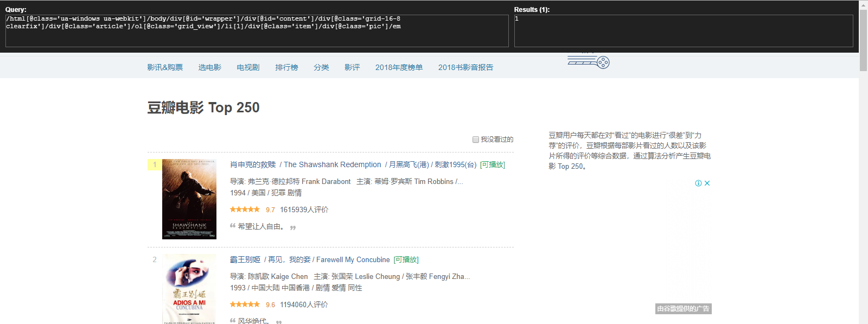Open the 分类 menu item
The image size is (868, 324).
[321, 67]
